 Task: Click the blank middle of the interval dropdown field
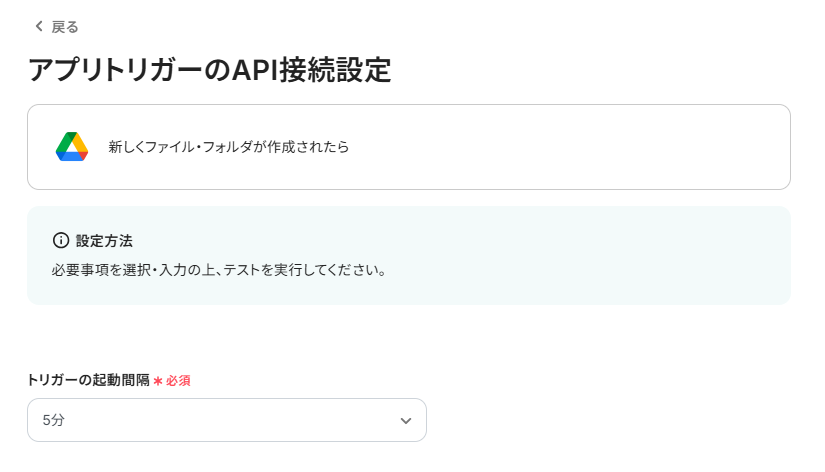[220, 421]
